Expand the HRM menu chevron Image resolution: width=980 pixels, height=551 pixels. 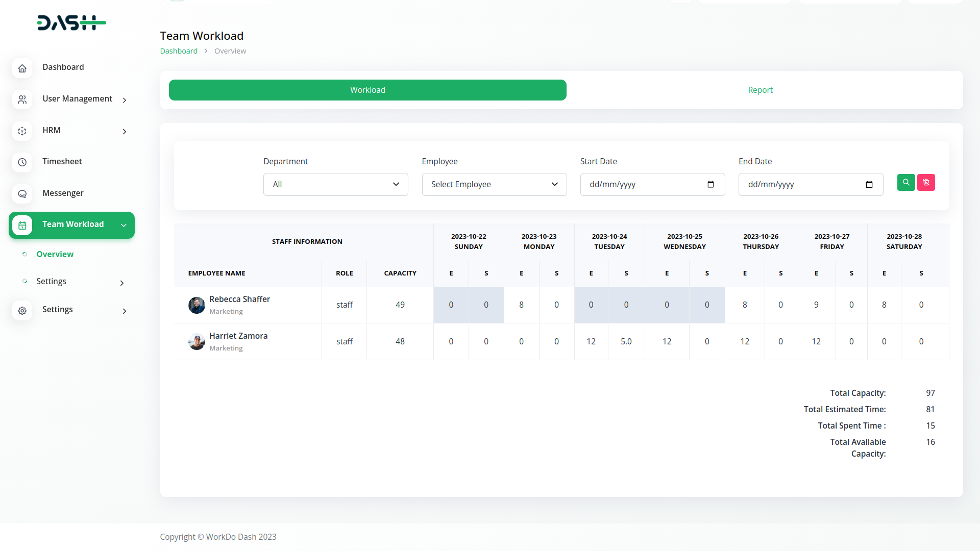tap(124, 132)
